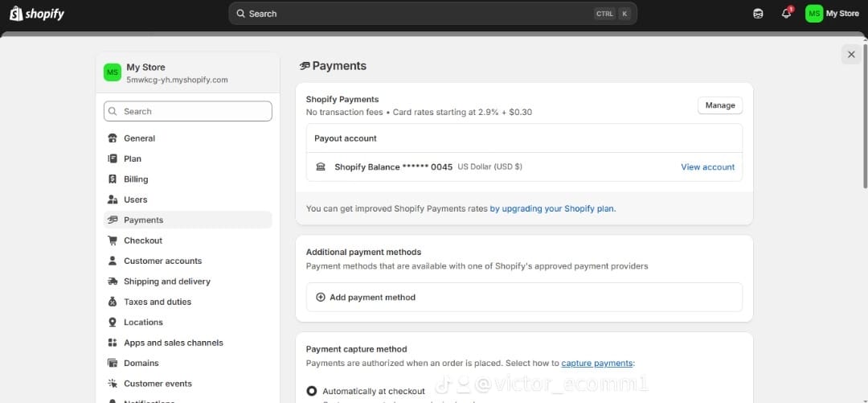Click the Payments heading icon

pos(305,66)
